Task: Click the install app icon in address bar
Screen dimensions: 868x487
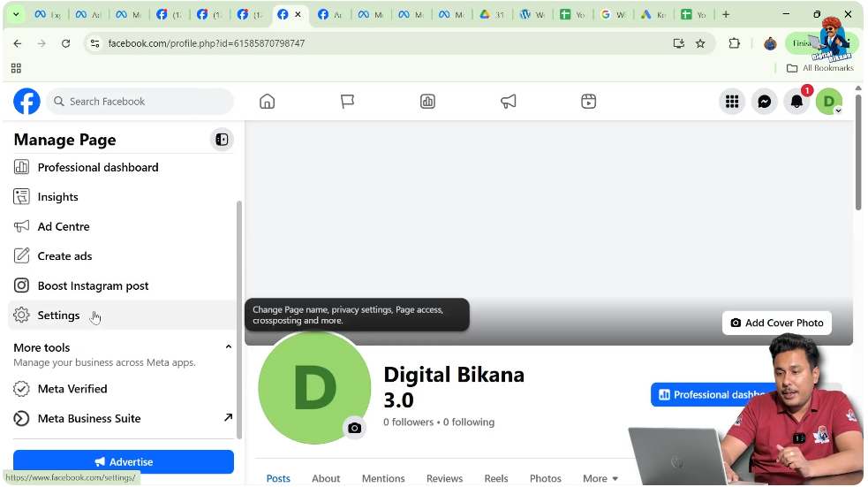Action: tap(679, 43)
